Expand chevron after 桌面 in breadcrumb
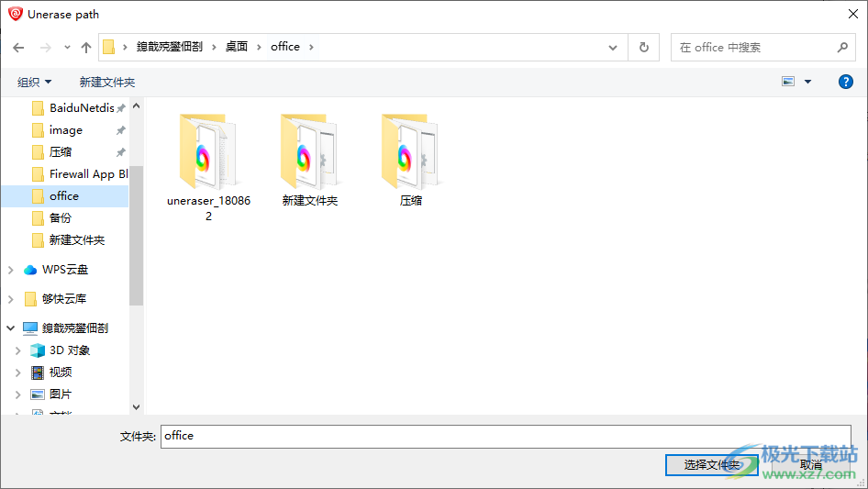Screen dimensions: 868x489 tap(259, 47)
